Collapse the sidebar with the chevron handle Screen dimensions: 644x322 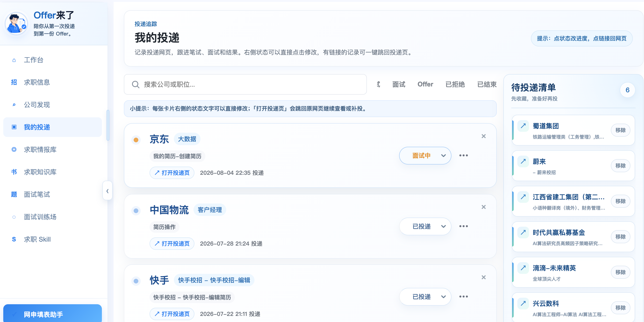[107, 191]
